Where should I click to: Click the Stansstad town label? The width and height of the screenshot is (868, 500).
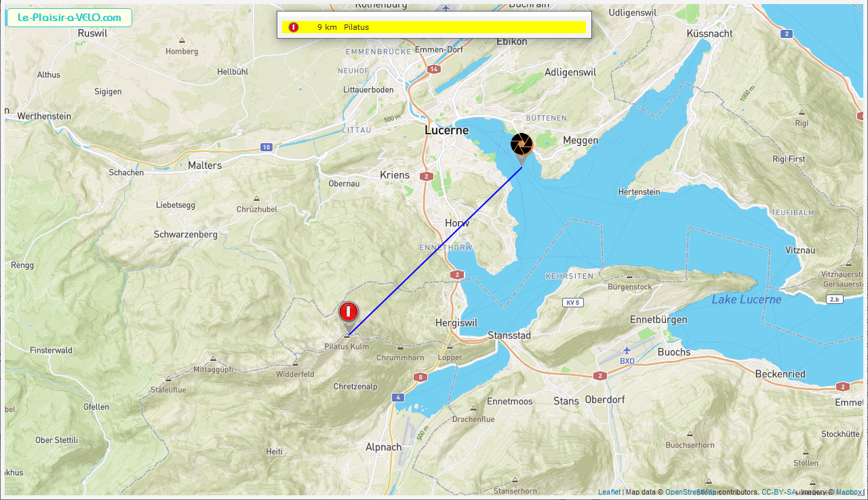[x=509, y=335]
